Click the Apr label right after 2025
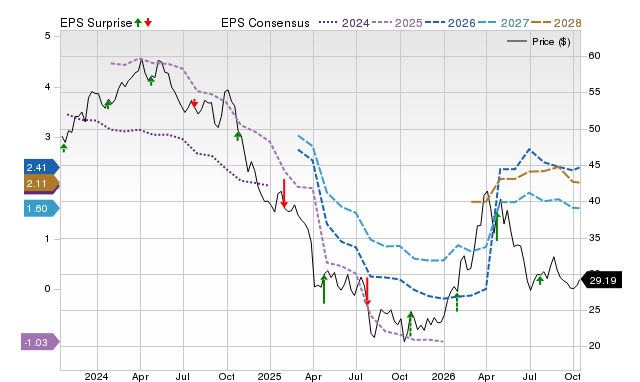This screenshot has width=640, height=382. point(313,376)
